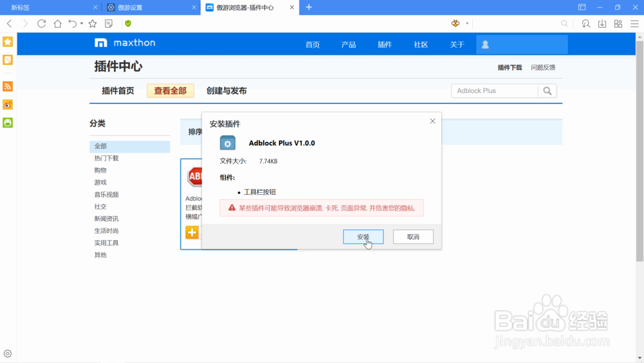The image size is (644, 363).
Task: Open the home page icon
Action: point(57,23)
